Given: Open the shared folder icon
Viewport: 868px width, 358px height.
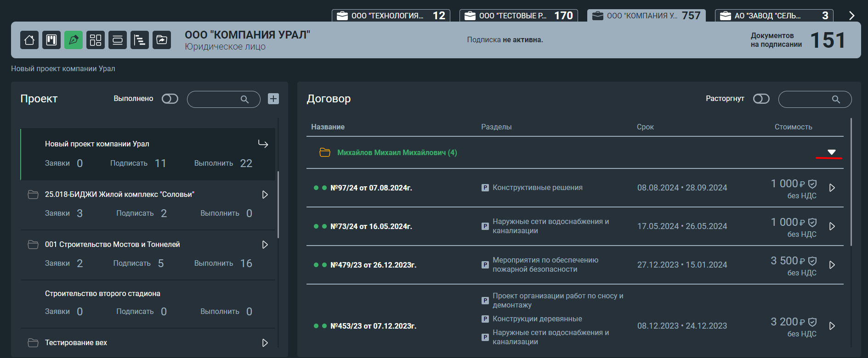Looking at the screenshot, I should pos(162,40).
